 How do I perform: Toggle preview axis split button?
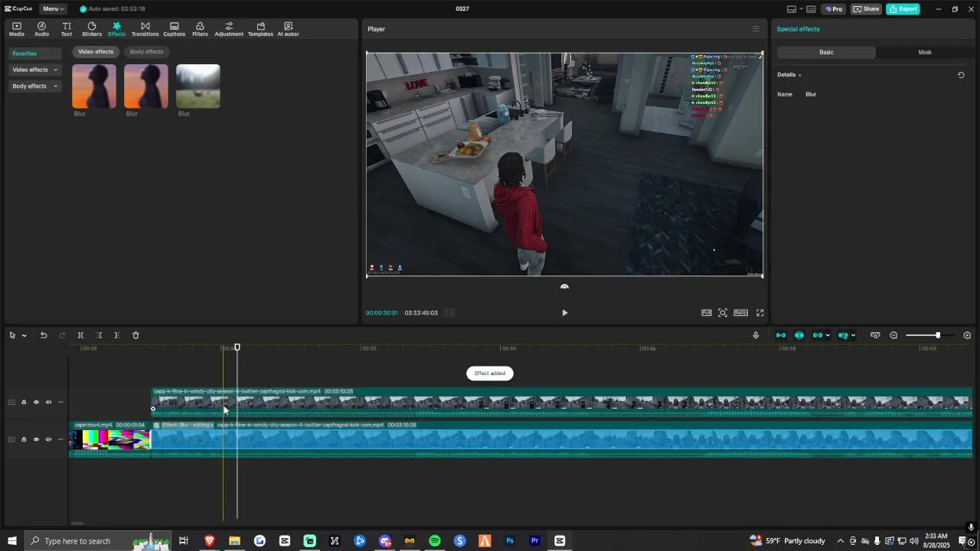[x=843, y=335]
